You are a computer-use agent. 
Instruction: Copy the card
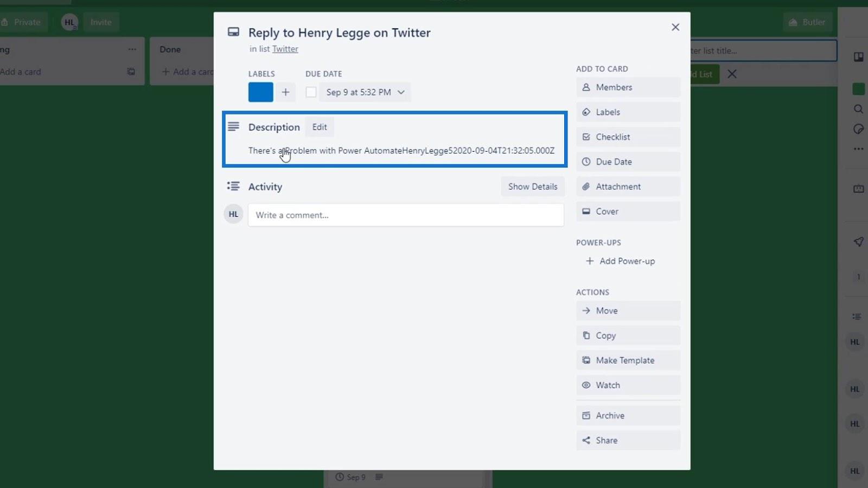click(628, 336)
